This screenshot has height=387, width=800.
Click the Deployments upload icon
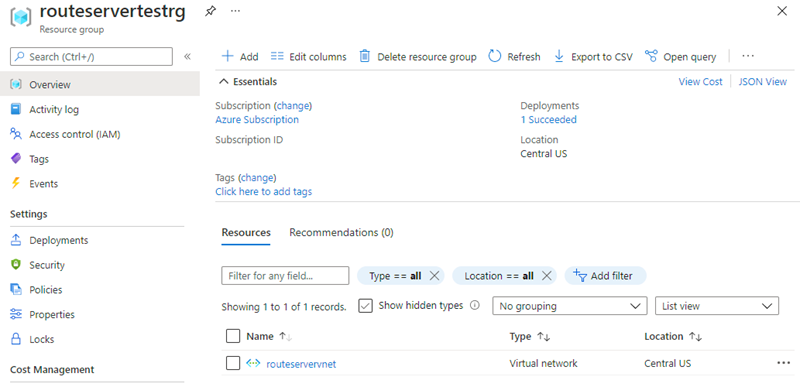click(16, 240)
